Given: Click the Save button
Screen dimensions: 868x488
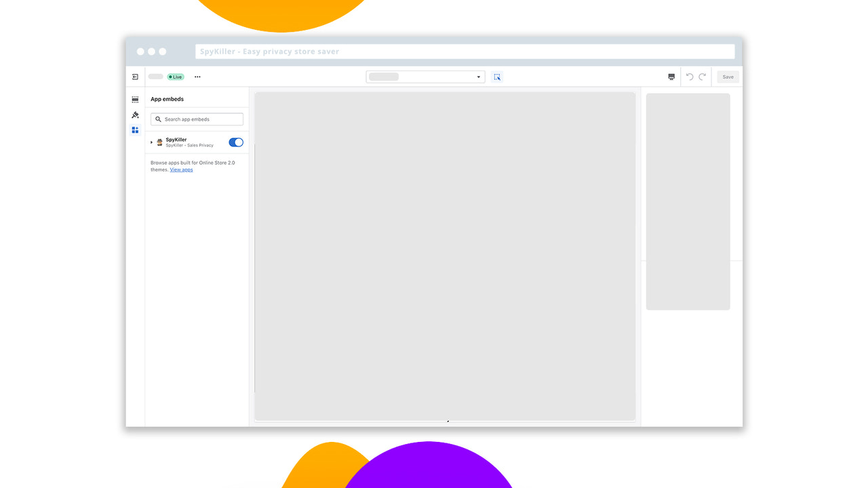Looking at the screenshot, I should (727, 77).
